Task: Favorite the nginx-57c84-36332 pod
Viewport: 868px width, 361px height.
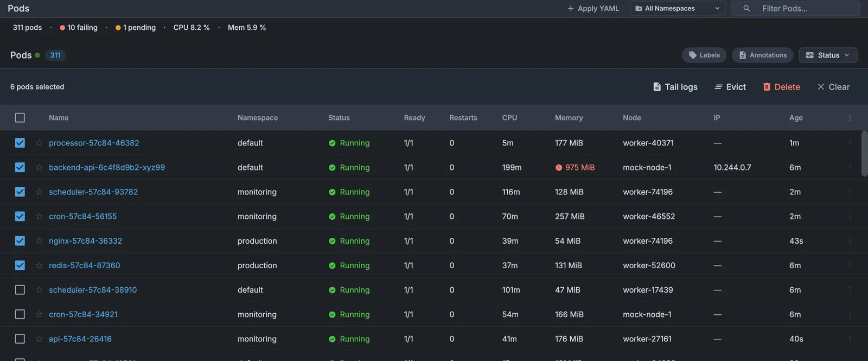Action: click(39, 240)
